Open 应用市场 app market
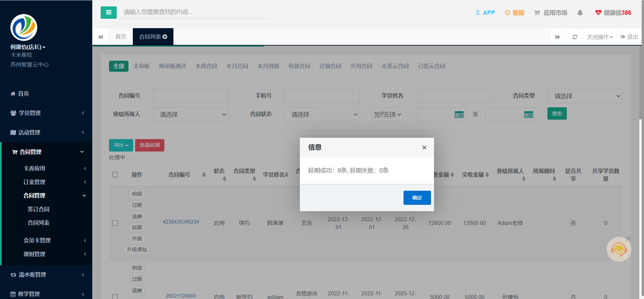The width and height of the screenshot is (644, 299). [x=551, y=13]
